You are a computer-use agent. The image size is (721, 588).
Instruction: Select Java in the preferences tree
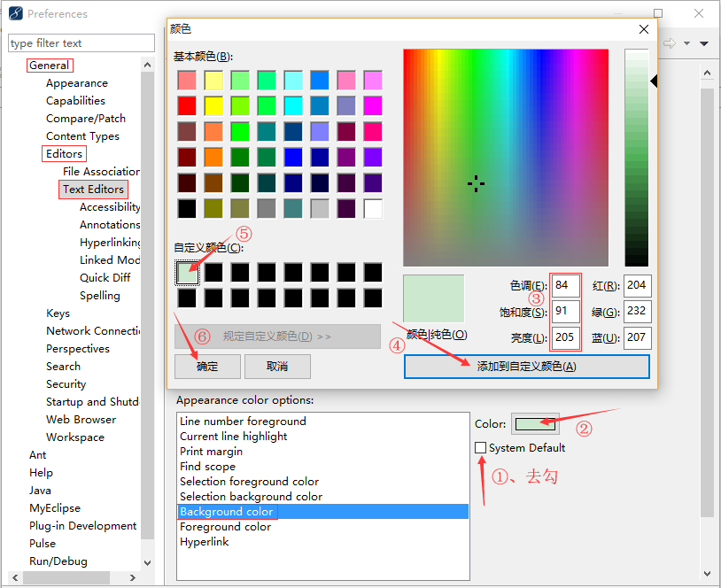(x=40, y=491)
